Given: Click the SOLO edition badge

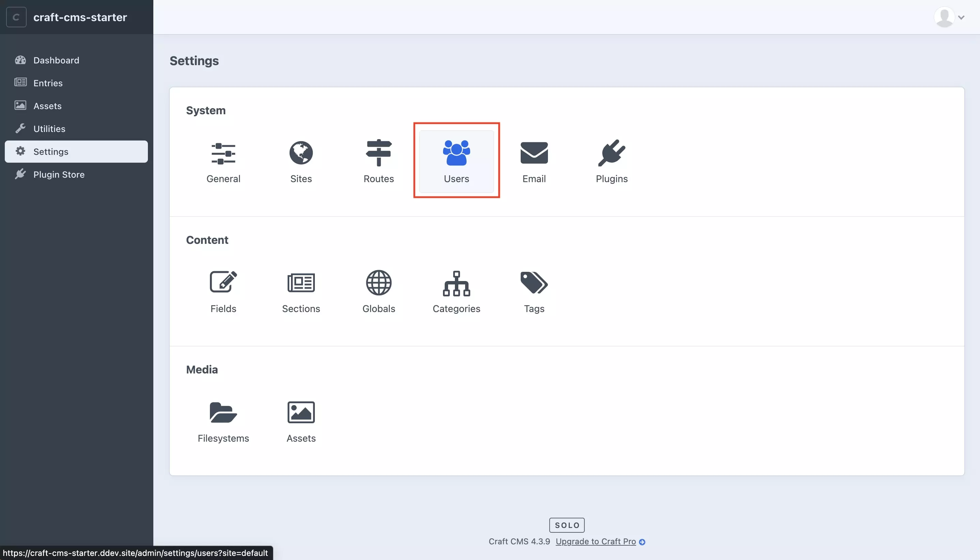Looking at the screenshot, I should tap(567, 525).
